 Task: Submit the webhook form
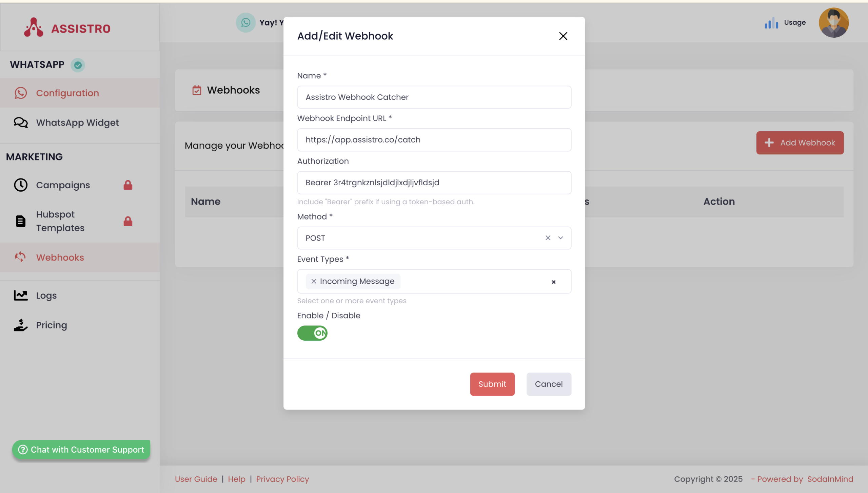492,384
